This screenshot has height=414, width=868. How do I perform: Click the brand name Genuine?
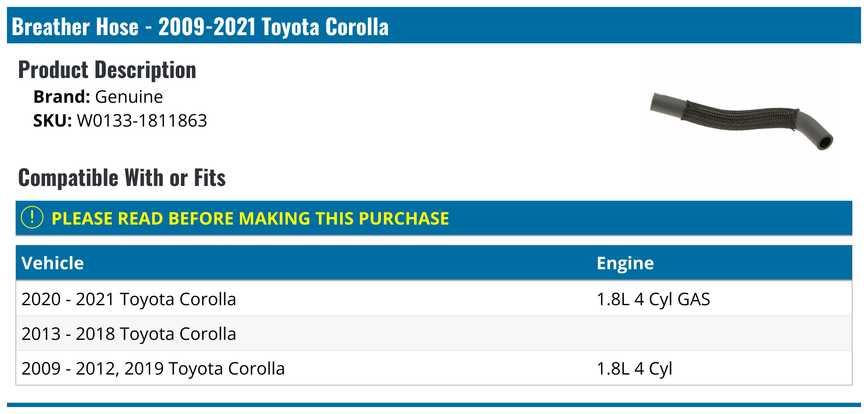point(129,97)
